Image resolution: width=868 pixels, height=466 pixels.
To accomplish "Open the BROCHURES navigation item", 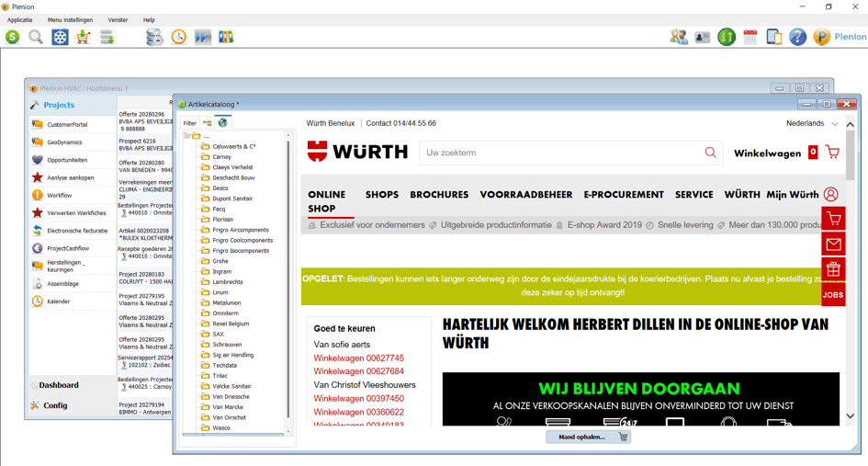I will coord(439,195).
